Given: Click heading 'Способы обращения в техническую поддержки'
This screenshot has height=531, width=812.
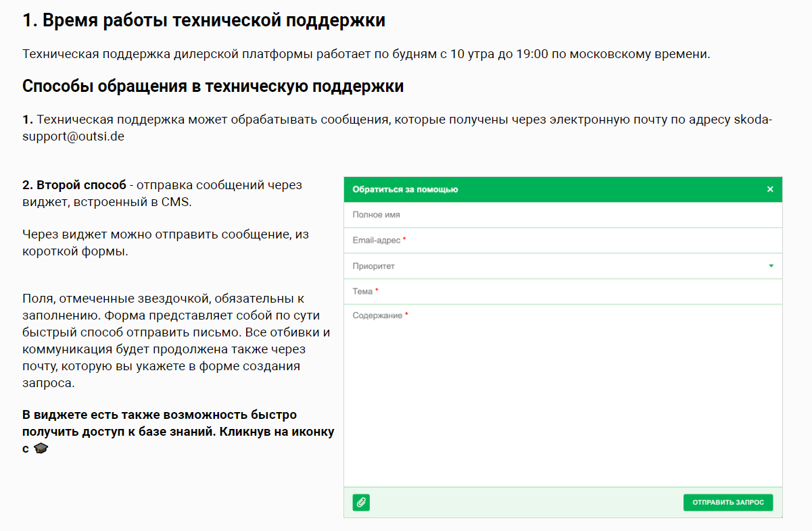Looking at the screenshot, I should click(213, 86).
